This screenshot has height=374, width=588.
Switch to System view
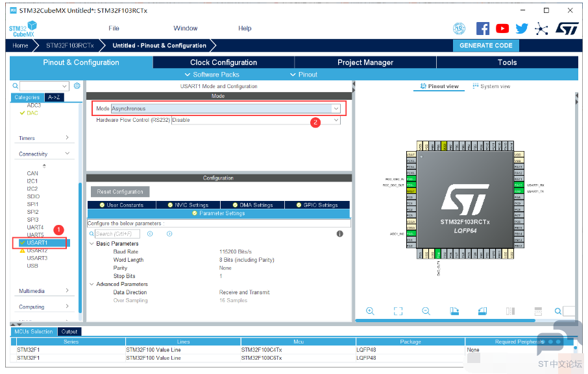click(x=491, y=86)
